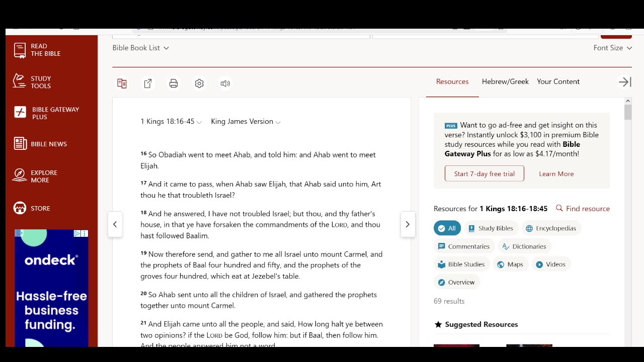Open the Study Tools sidebar icon
This screenshot has height=362, width=644.
pos(20,82)
